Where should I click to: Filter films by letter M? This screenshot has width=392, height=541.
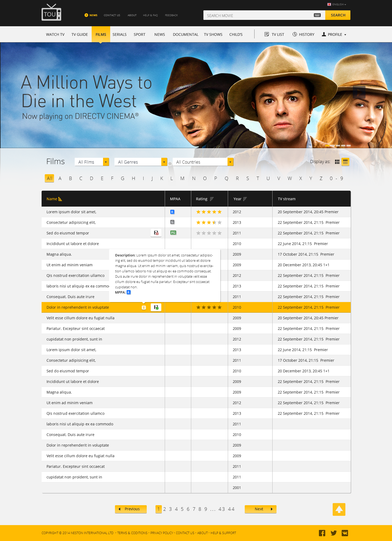pos(182,178)
